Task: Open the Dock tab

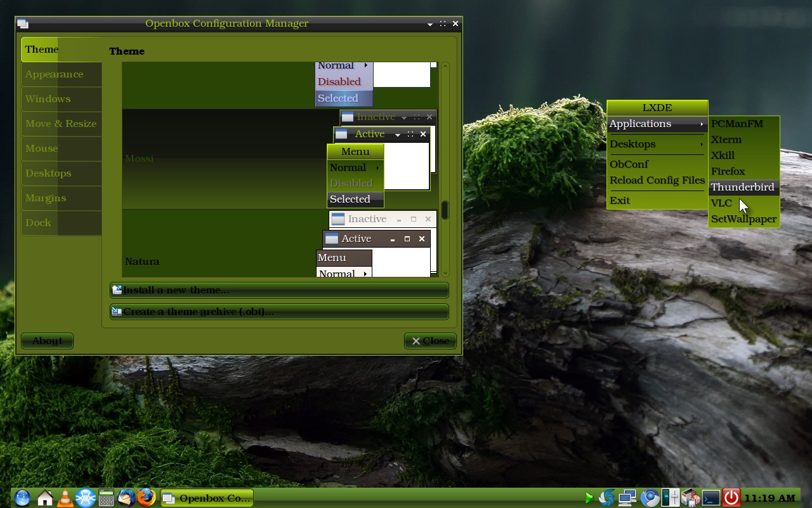Action: (61, 223)
